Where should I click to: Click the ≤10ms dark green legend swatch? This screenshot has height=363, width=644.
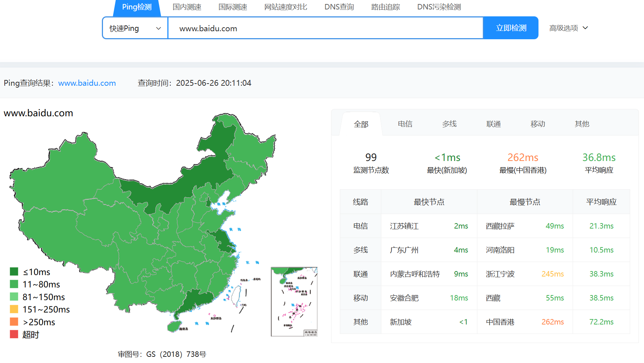coord(14,271)
